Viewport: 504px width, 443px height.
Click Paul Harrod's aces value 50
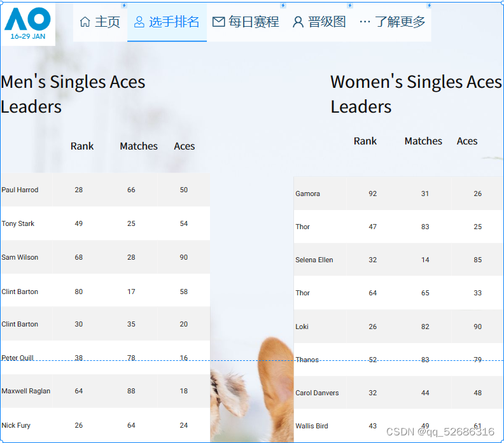point(183,190)
